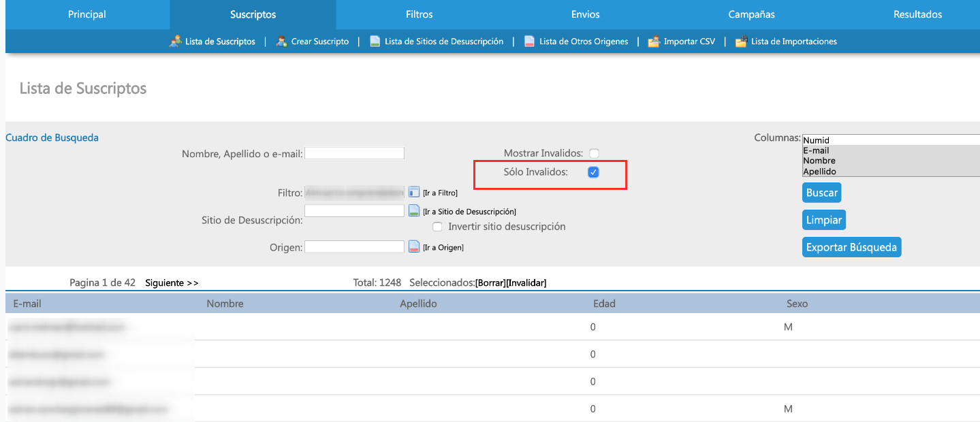Follow the [Ir a Origen] link
Screen dimensions: 980x422
click(x=443, y=248)
